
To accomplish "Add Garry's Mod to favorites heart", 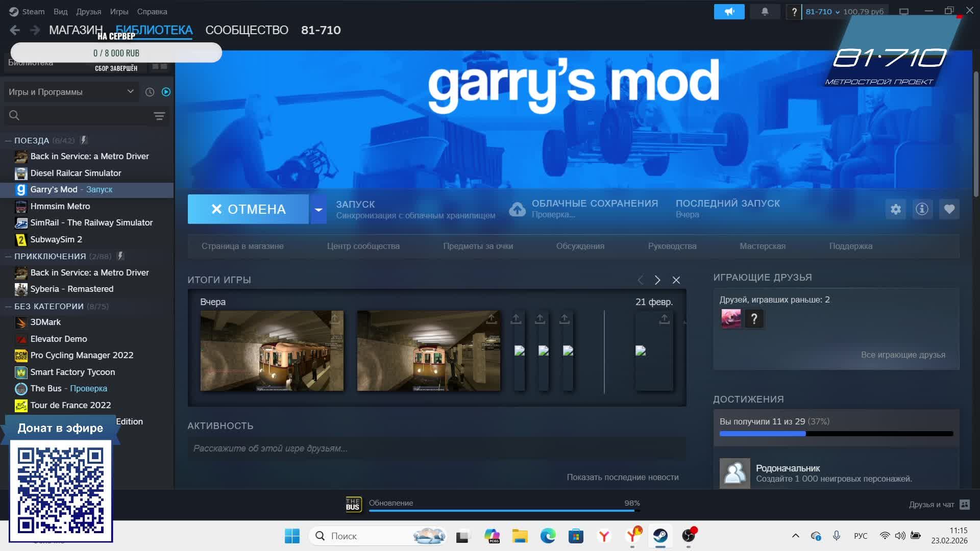I will [949, 209].
